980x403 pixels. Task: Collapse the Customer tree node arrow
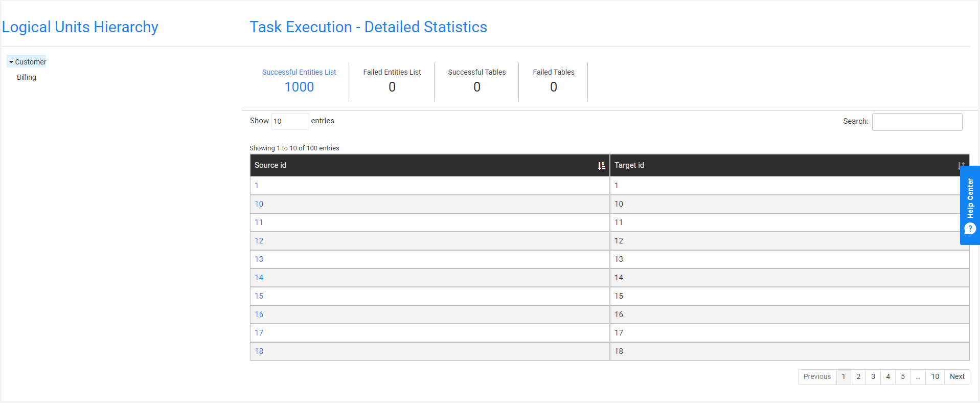pos(11,62)
